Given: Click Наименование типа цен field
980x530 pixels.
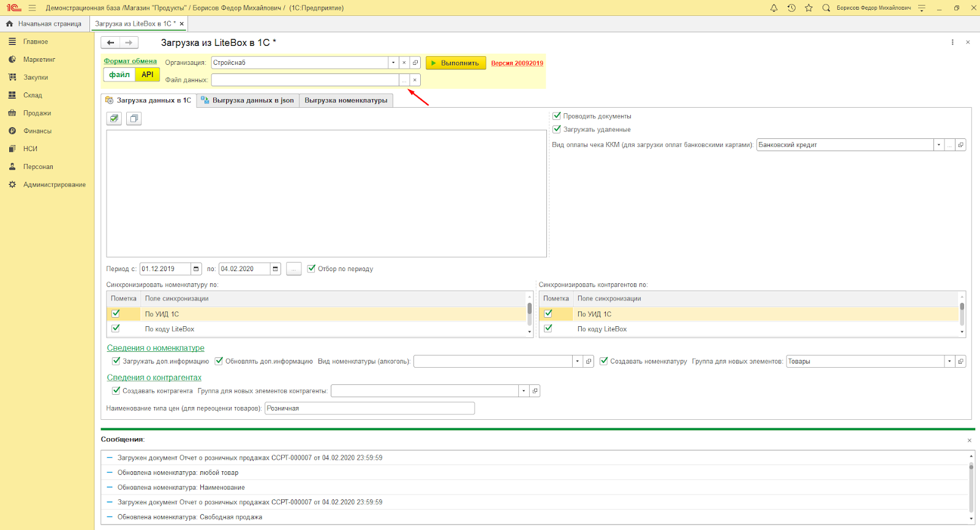Looking at the screenshot, I should [369, 408].
